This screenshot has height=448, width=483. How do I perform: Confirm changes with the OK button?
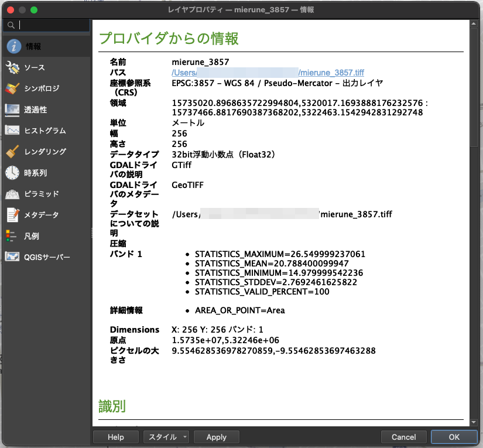pos(454,437)
